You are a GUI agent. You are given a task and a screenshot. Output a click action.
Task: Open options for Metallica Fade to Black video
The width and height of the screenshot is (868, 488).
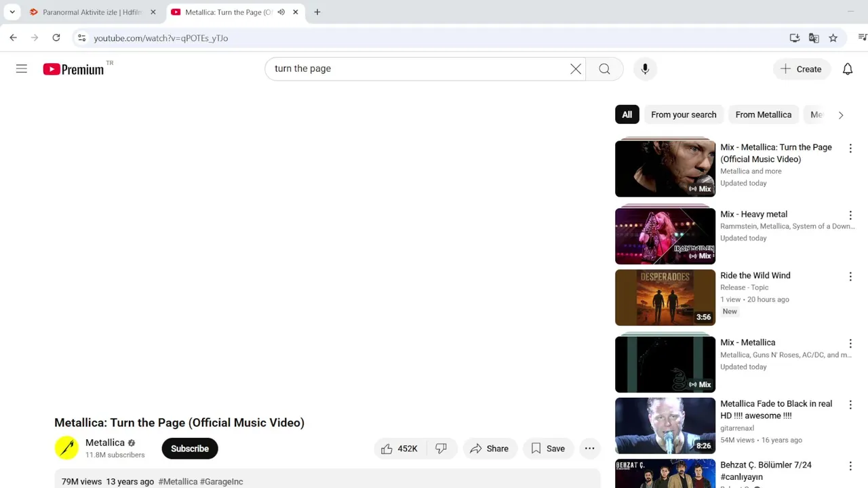click(850, 405)
